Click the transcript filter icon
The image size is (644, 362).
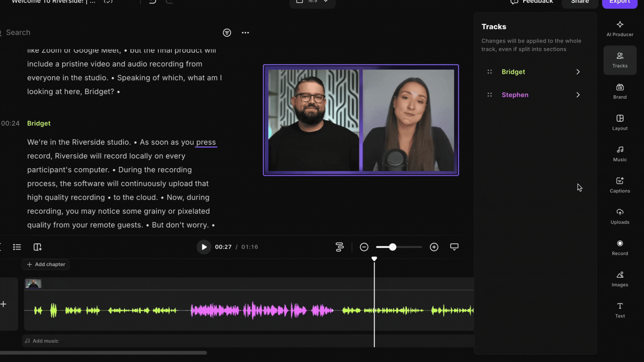(x=227, y=33)
